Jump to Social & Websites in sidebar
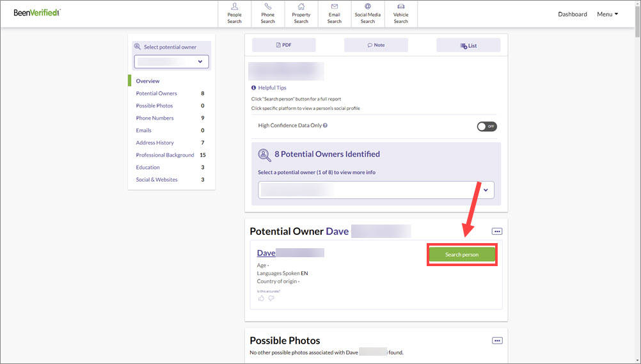 pyautogui.click(x=157, y=179)
